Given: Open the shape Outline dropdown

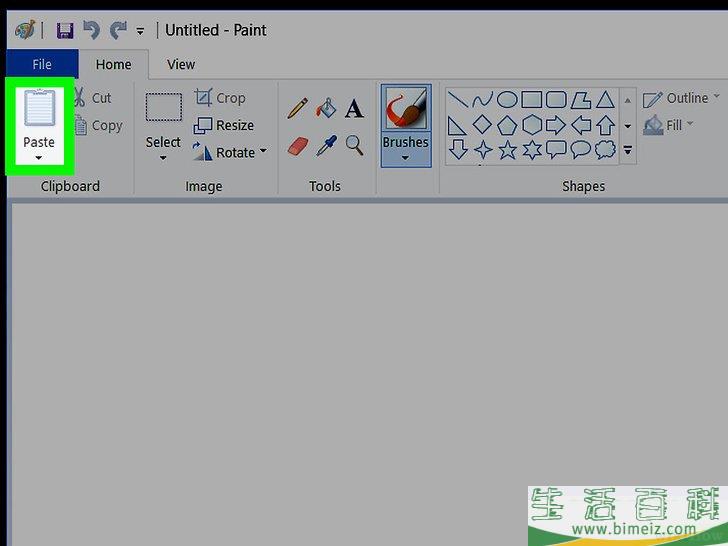Looking at the screenshot, I should [681, 98].
